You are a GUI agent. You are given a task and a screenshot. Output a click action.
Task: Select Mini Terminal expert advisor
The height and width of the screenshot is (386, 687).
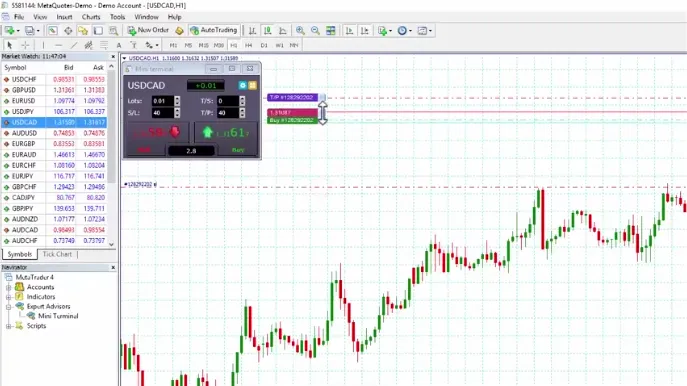tap(58, 316)
